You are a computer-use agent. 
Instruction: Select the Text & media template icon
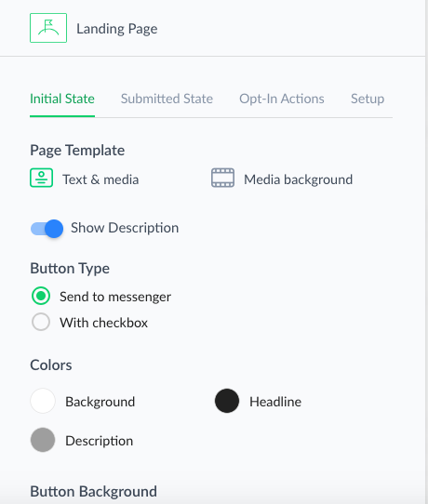(x=42, y=178)
